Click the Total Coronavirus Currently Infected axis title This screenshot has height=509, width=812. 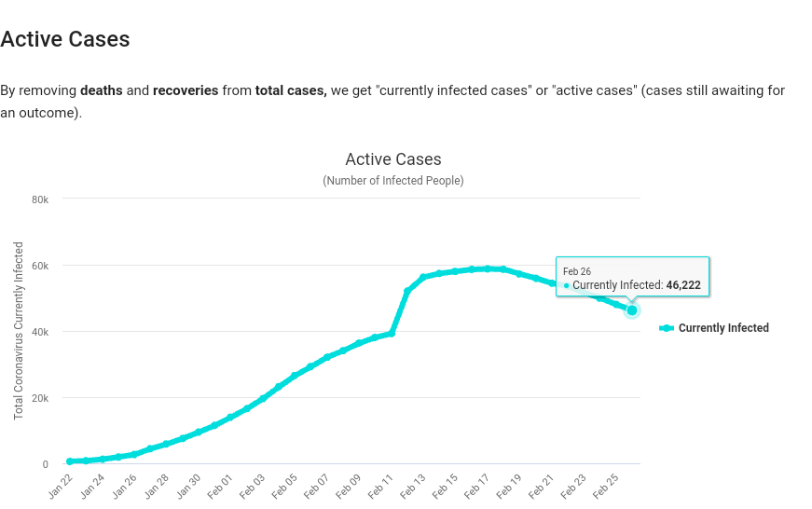click(x=19, y=330)
